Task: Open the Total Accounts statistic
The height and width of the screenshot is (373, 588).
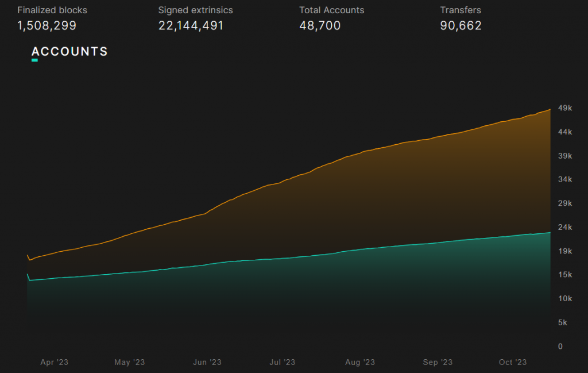Action: click(331, 10)
